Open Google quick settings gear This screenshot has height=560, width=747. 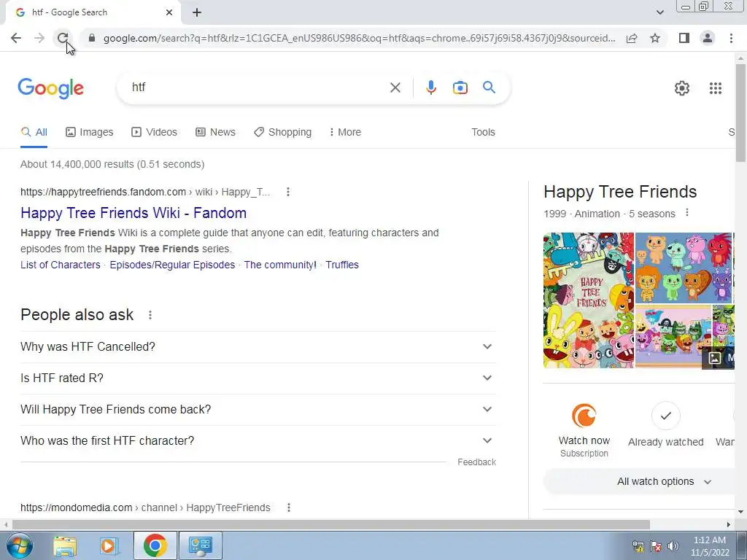pos(682,88)
